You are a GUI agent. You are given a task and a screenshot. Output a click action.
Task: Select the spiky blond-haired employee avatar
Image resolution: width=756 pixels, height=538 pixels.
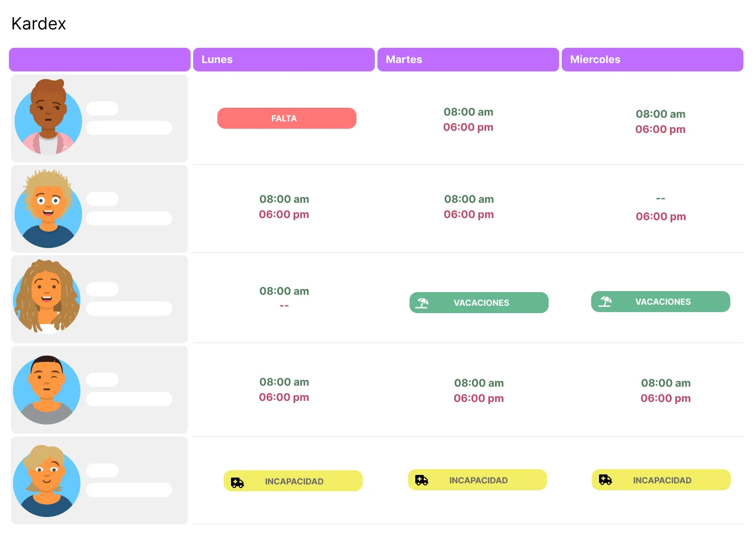pos(48,209)
